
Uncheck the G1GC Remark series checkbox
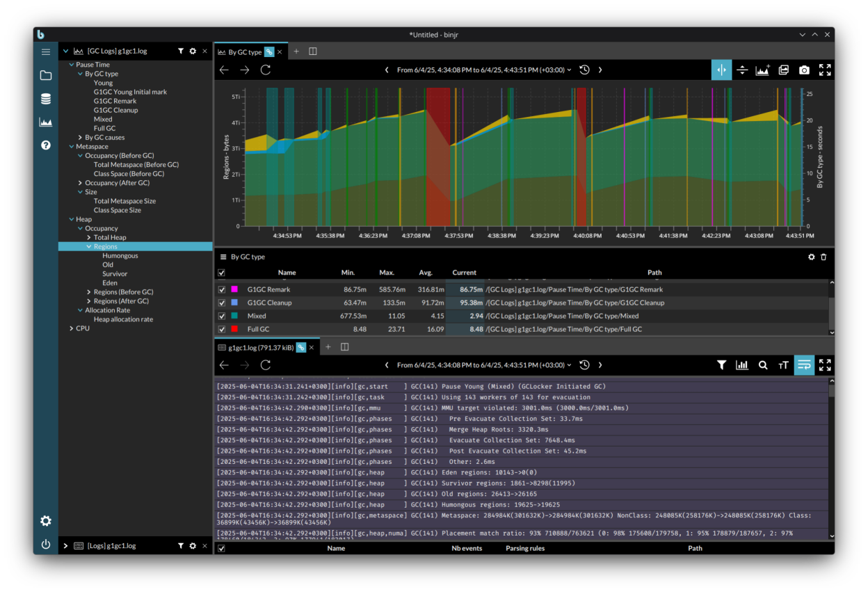coord(222,289)
